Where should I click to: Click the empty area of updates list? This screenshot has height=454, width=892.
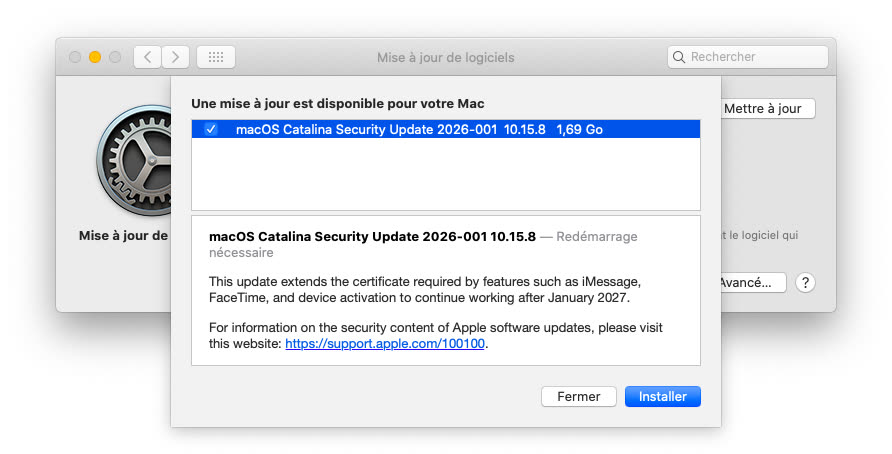tap(445, 175)
